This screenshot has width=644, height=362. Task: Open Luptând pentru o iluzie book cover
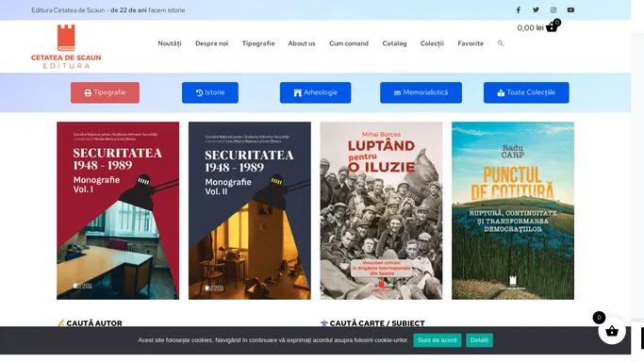[382, 210]
